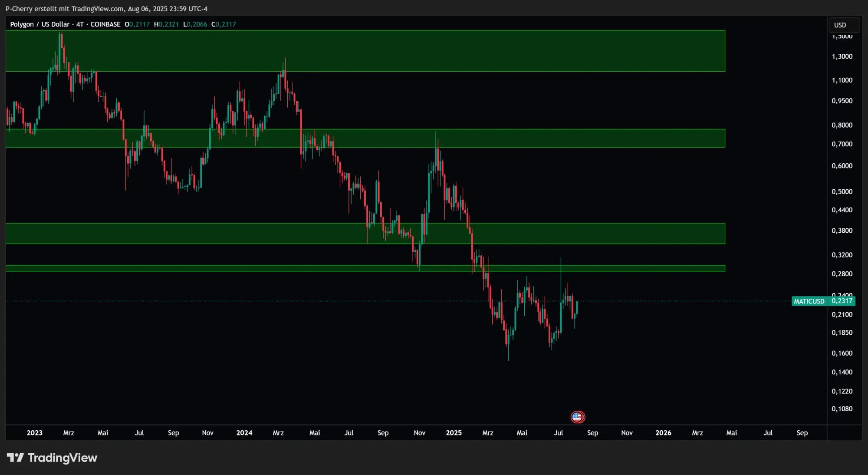Screen dimensions: 868x475
Task: Click the MATICUSD price label tag
Action: [x=809, y=301]
